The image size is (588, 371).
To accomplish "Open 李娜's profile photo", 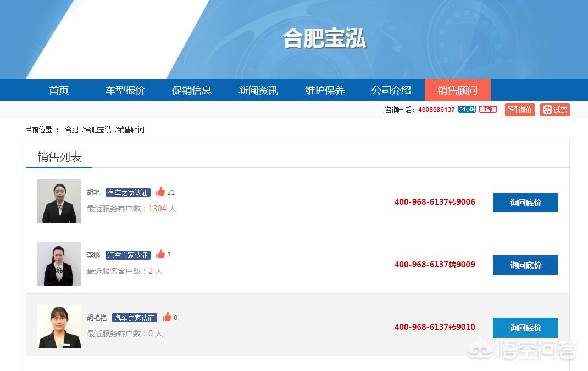I will [59, 264].
